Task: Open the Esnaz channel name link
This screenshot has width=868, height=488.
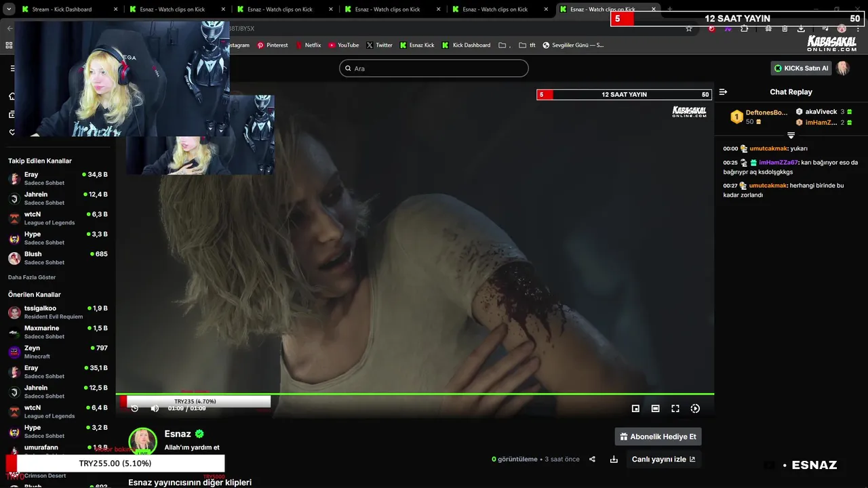Action: pos(178,434)
